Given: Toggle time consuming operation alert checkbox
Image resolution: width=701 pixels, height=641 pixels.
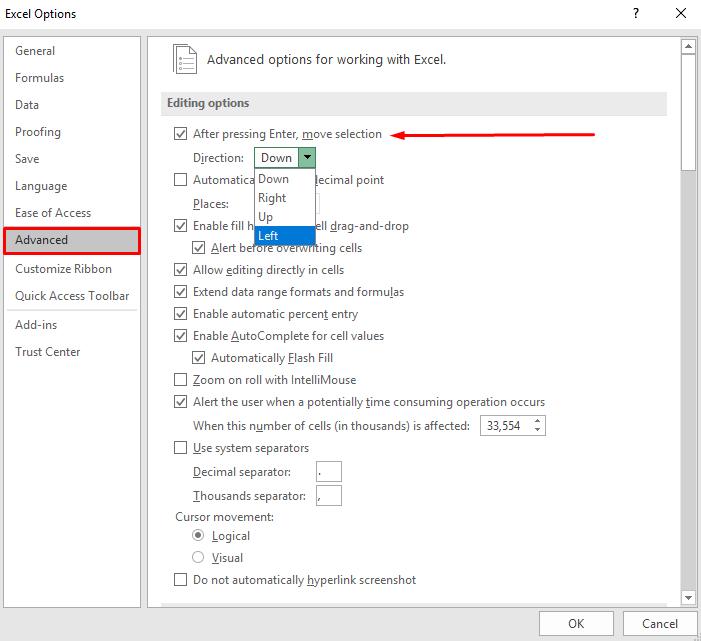Looking at the screenshot, I should (x=181, y=402).
